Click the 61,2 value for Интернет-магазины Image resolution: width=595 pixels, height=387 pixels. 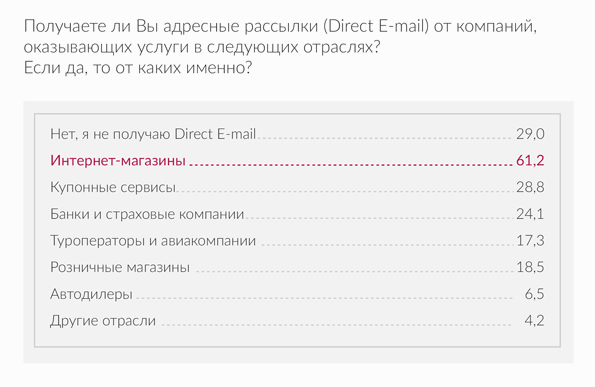tap(530, 160)
